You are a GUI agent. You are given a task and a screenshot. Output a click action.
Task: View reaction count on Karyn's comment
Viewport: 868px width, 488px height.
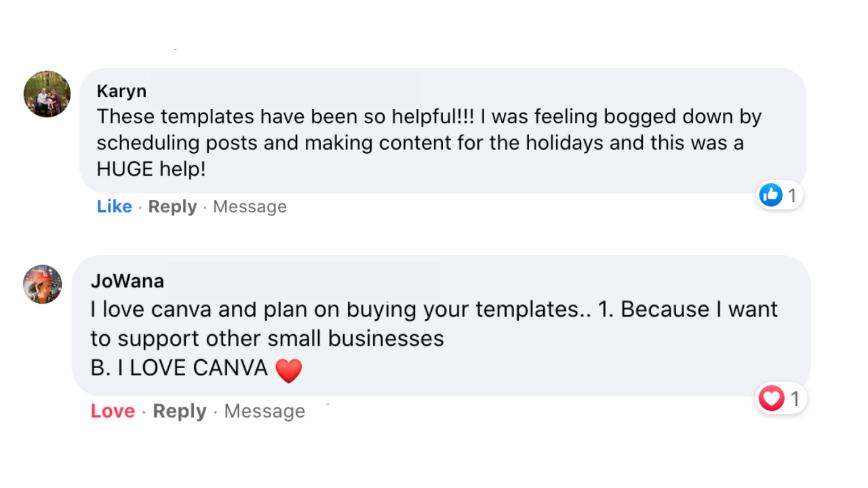pyautogui.click(x=791, y=196)
